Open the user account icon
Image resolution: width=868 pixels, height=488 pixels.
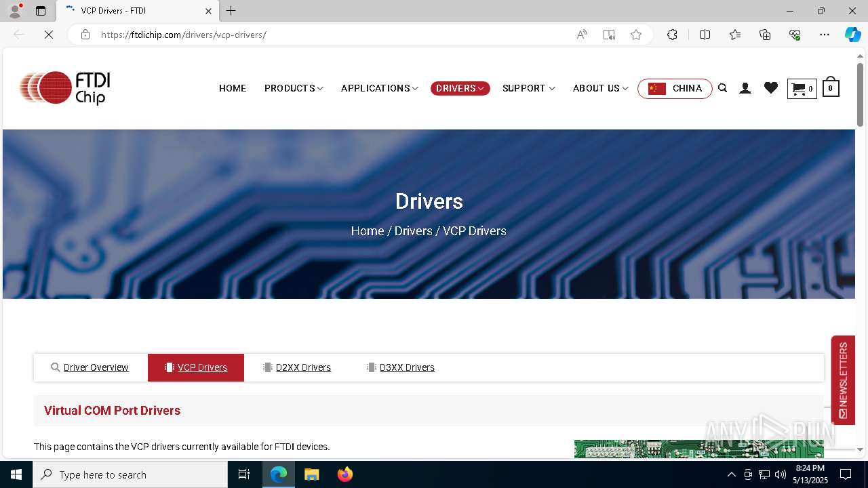tap(745, 88)
